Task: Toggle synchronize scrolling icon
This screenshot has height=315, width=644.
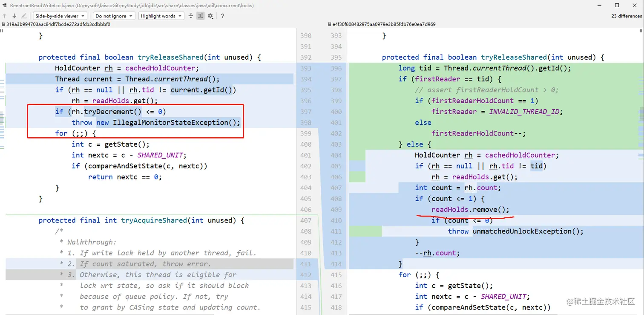Action: [200, 16]
